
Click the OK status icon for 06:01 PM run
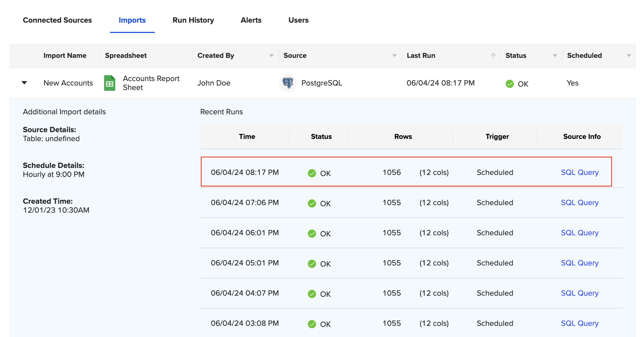312,234
